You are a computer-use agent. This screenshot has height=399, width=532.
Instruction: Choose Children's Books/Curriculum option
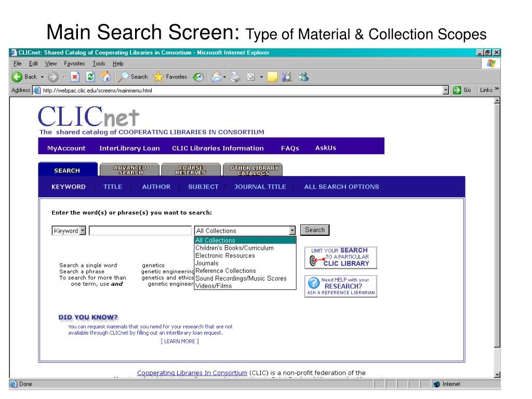tap(245, 248)
